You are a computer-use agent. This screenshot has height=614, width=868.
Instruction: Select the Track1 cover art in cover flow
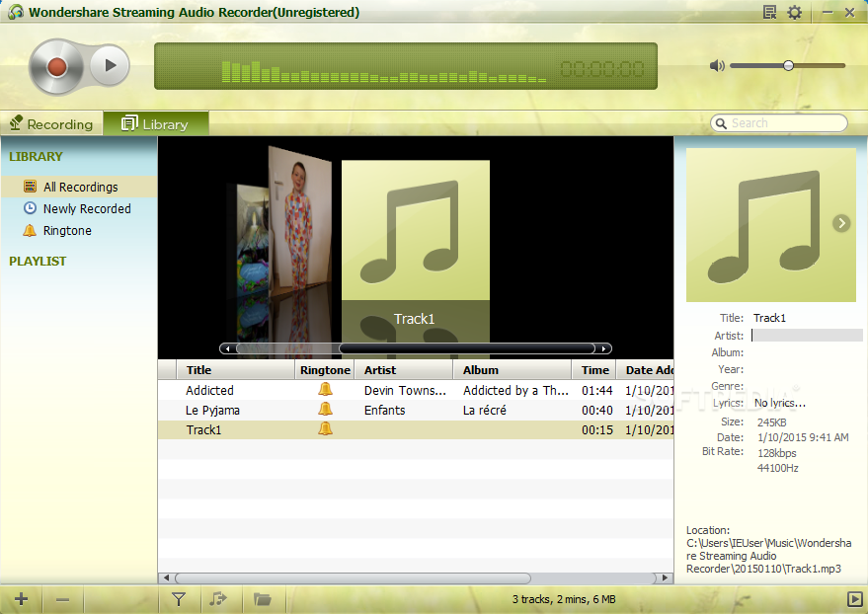point(415,230)
